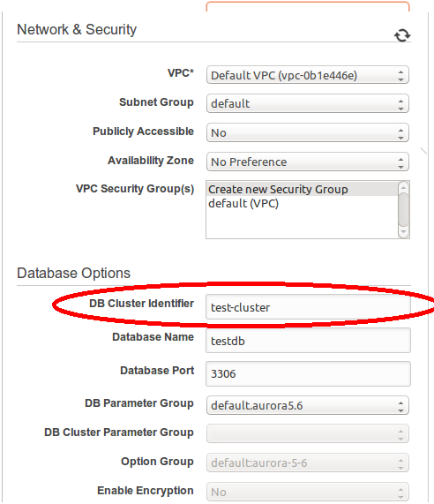Click the security group list scroll up arrow

coord(403,187)
